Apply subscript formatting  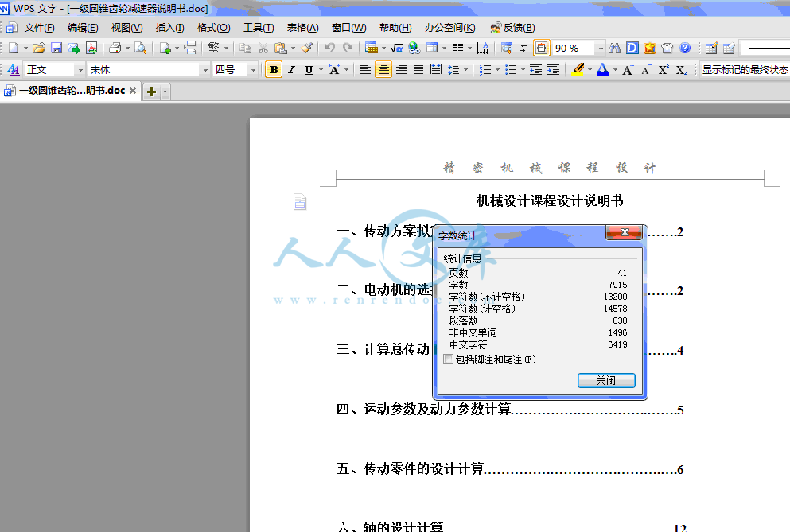click(x=681, y=69)
